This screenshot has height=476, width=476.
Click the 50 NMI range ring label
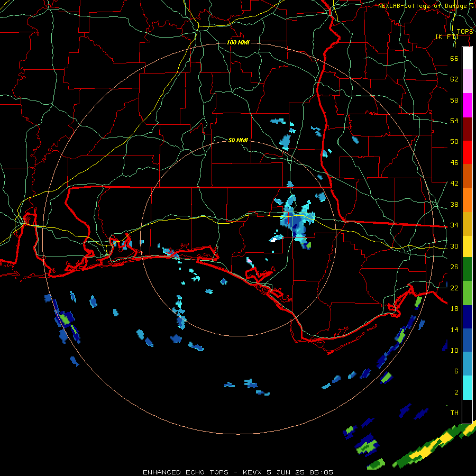pos(238,140)
